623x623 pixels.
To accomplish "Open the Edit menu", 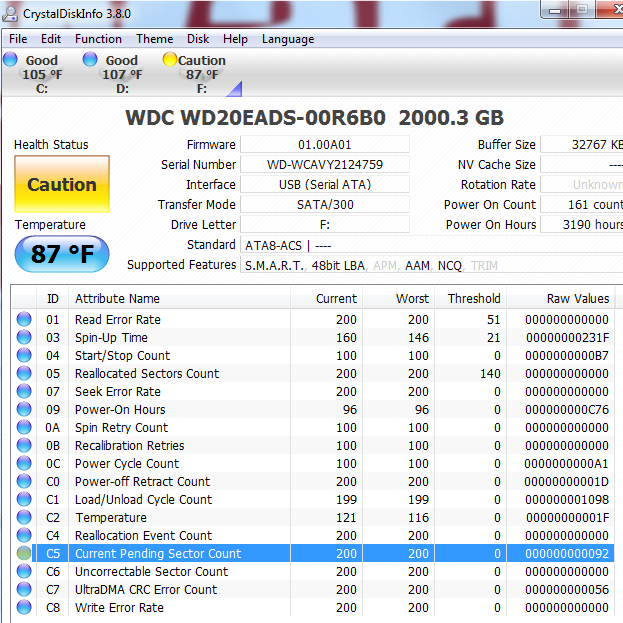I will click(x=51, y=39).
